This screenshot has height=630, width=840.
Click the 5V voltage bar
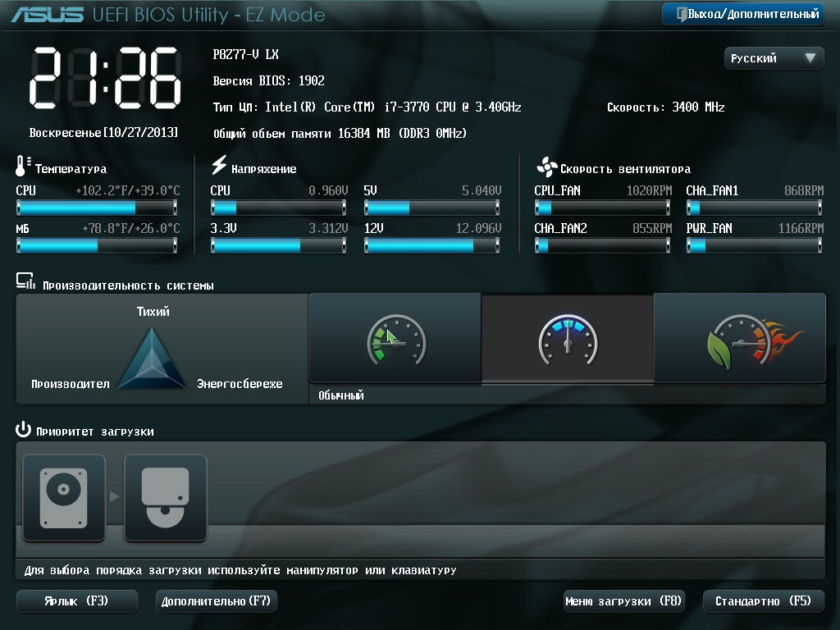click(x=431, y=208)
